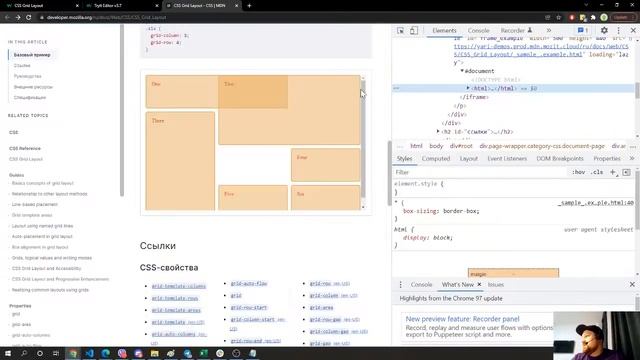Open the Properties pane tab
Image resolution: width=640 pixels, height=360 pixels.
point(607,158)
